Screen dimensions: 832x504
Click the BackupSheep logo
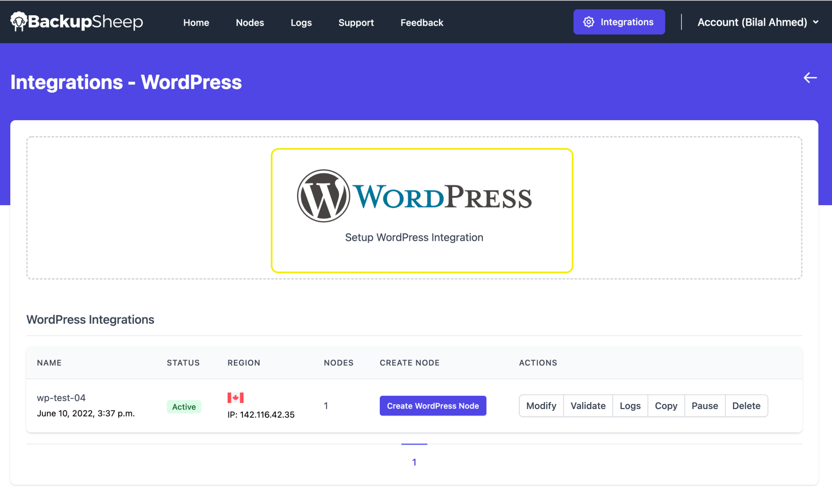click(77, 22)
